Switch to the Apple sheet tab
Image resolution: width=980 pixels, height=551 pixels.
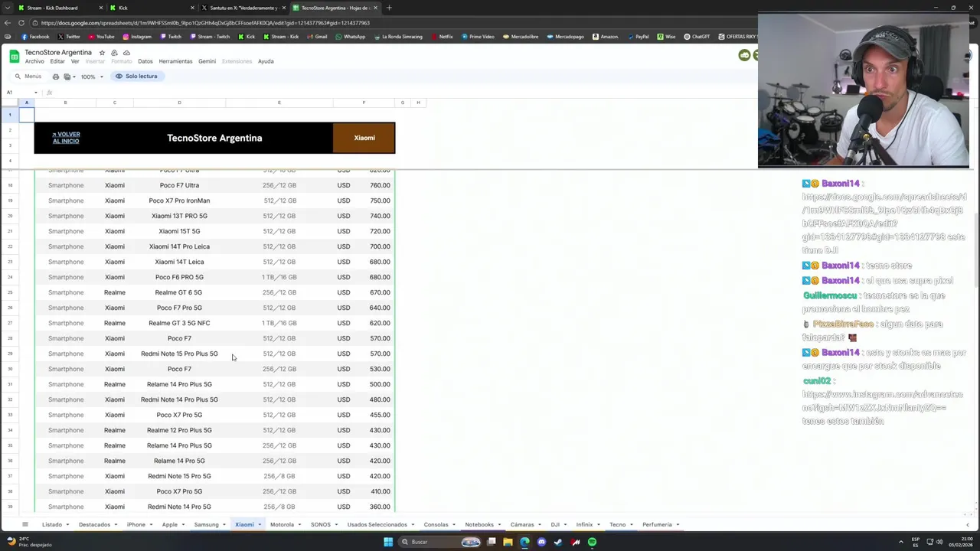[x=169, y=525]
